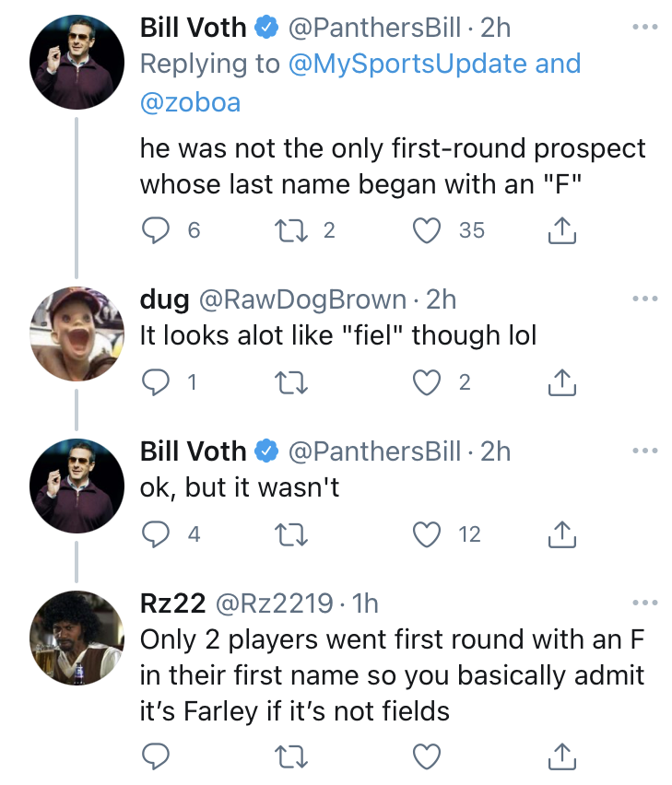Open more options on Rz22's tweet
The height and width of the screenshot is (785, 672).
point(645,603)
